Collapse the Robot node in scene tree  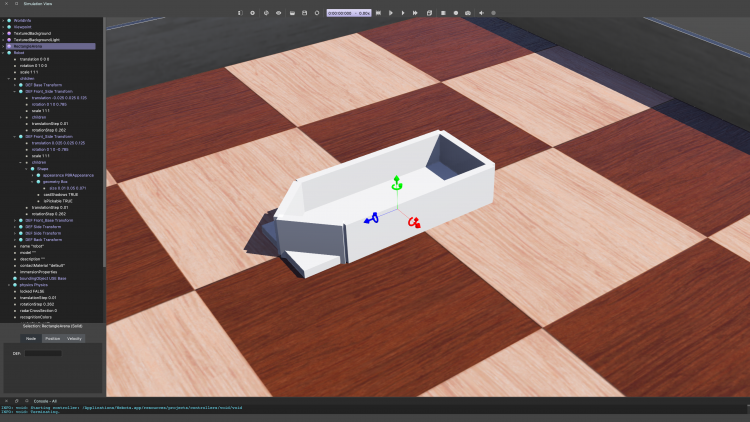point(4,53)
